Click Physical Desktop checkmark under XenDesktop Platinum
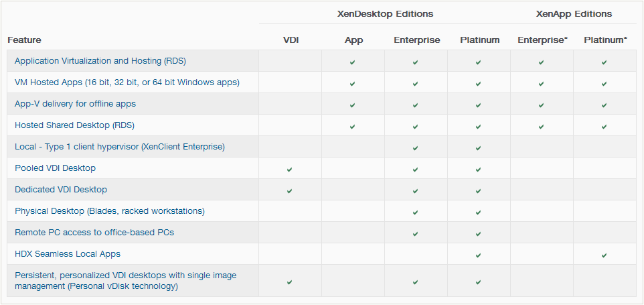The image size is (644, 305). point(478,212)
